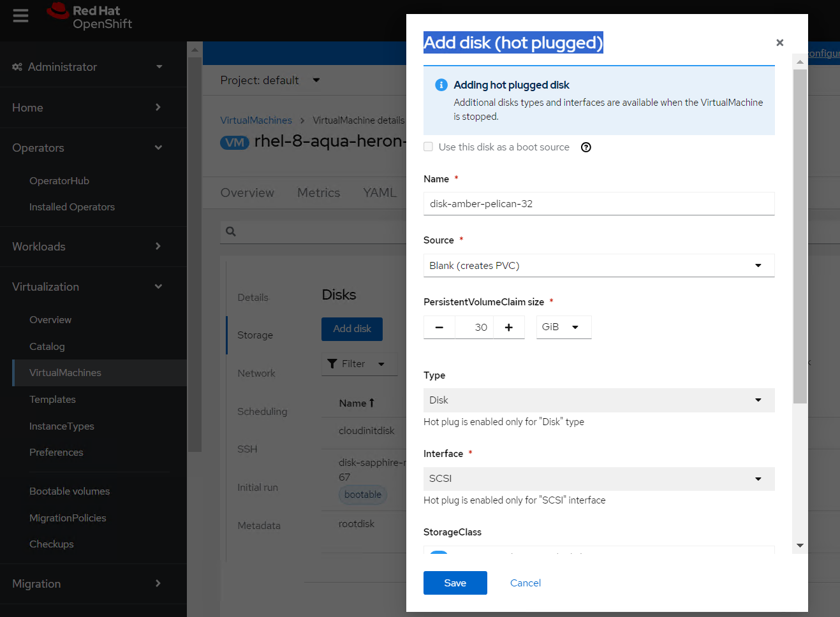The image size is (840, 617).
Task: Click the Red Hat OpenShift logo
Action: point(89,17)
